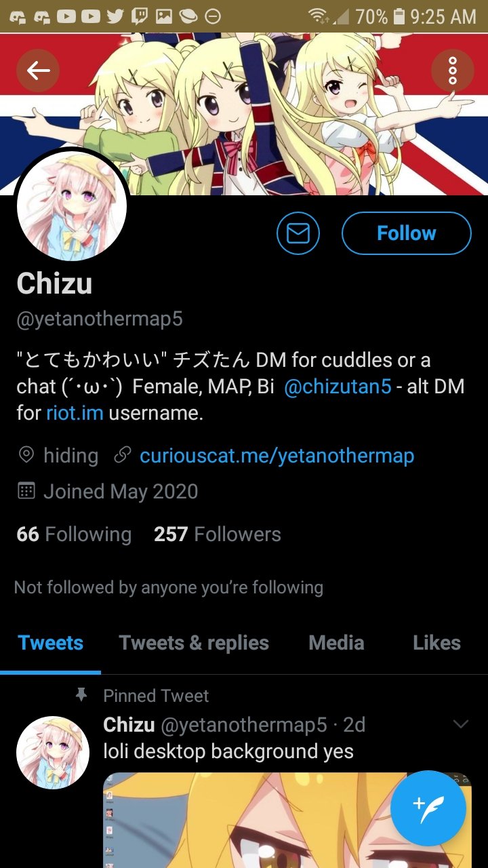
Task: Click the Follow button
Action: (x=406, y=233)
